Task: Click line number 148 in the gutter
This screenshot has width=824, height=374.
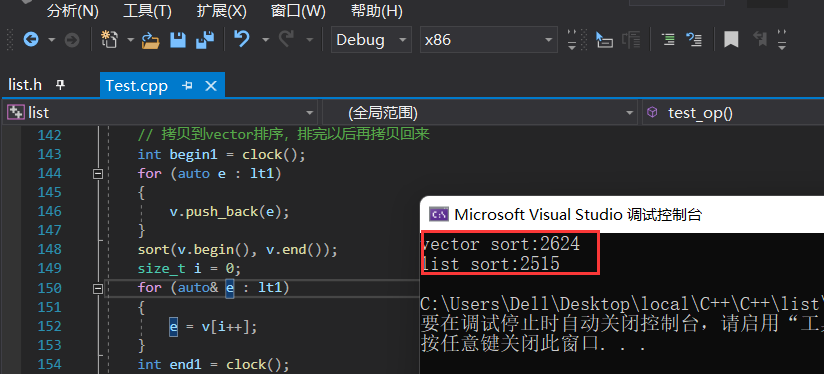Action: pos(50,249)
